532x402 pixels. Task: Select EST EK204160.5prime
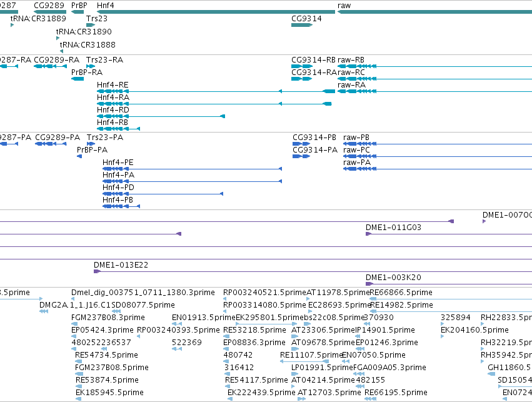[x=474, y=330]
